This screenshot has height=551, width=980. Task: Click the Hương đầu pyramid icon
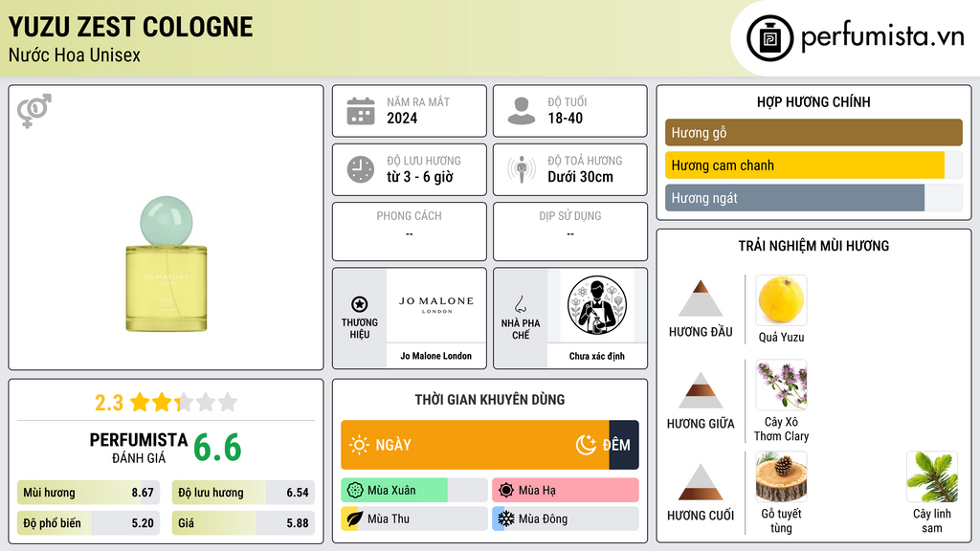(701, 298)
